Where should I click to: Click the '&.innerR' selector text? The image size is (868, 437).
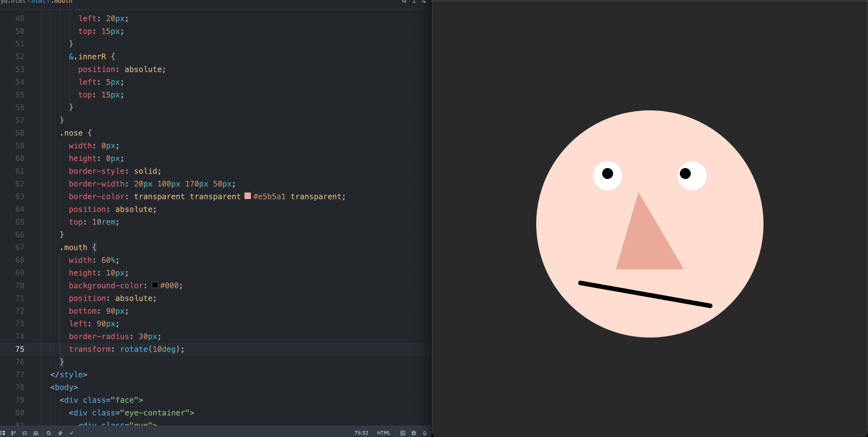click(88, 56)
